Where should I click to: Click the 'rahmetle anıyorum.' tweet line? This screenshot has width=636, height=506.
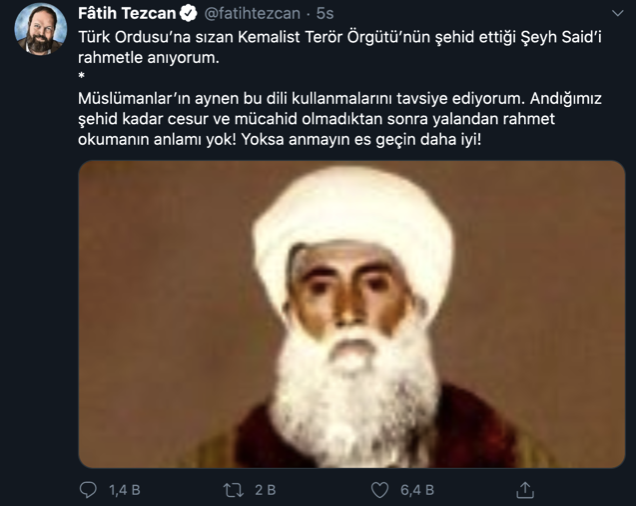(x=148, y=58)
